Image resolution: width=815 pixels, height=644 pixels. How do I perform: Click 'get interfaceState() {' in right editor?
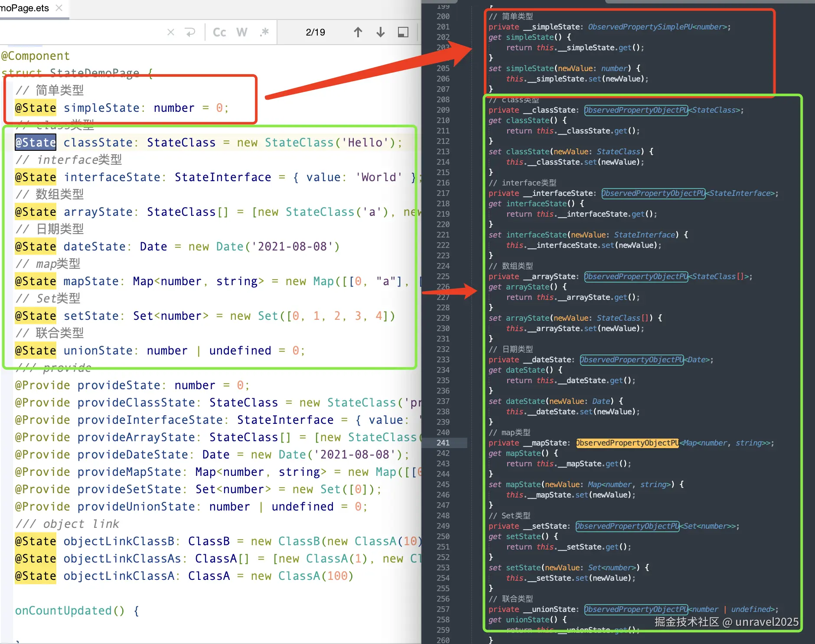tap(536, 204)
